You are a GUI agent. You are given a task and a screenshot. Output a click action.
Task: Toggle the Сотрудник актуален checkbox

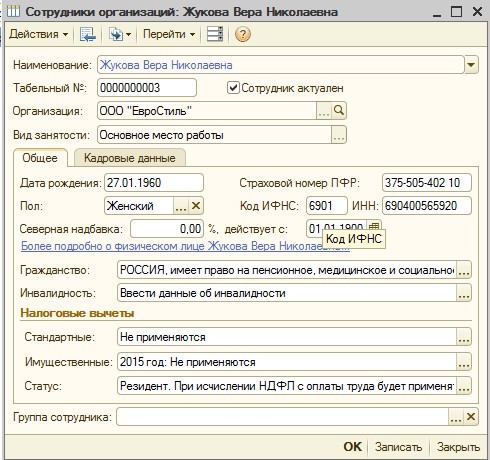point(233,88)
